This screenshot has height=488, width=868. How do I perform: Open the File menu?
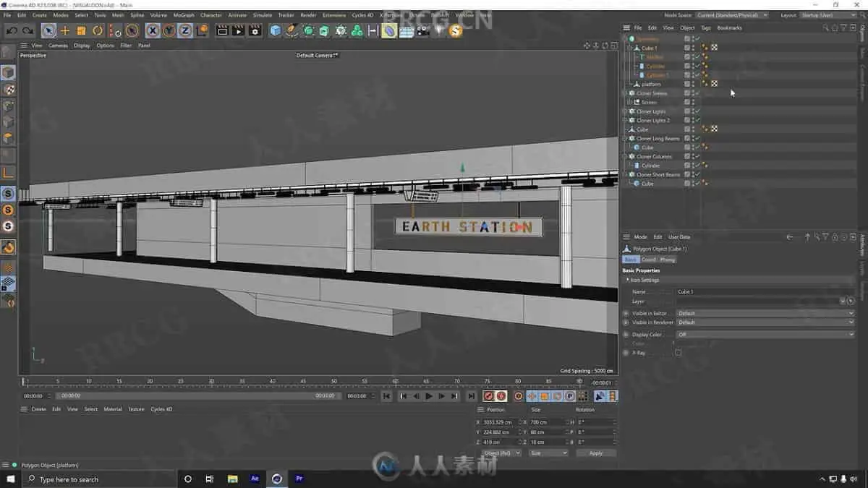coord(7,15)
